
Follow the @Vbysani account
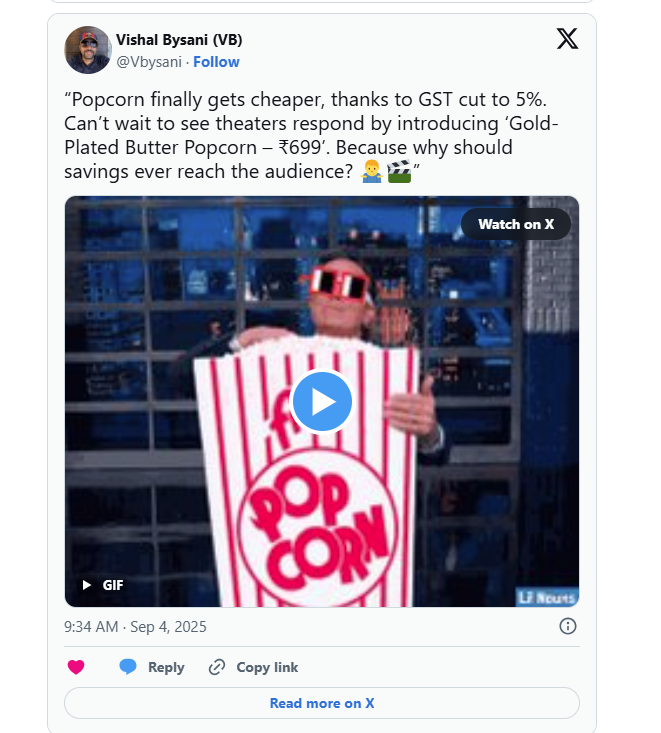[x=216, y=62]
